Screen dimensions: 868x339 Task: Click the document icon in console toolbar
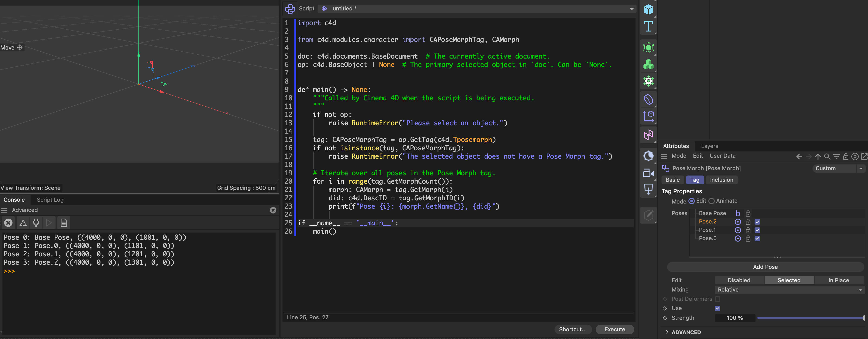pos(64,223)
